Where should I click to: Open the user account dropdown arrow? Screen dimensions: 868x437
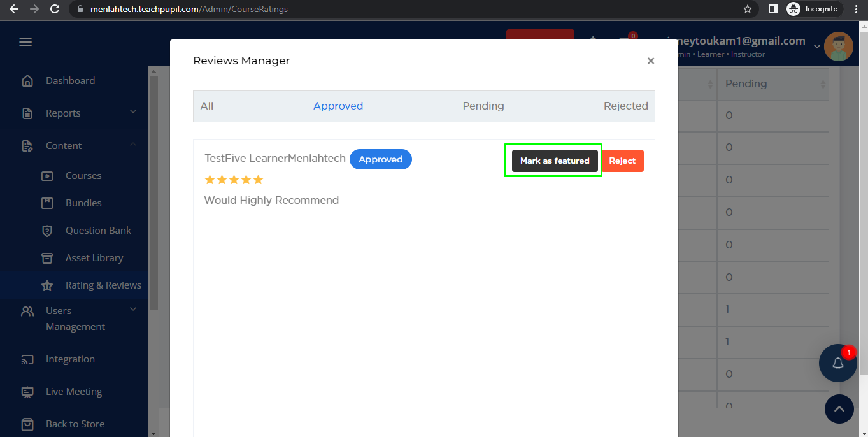[817, 45]
